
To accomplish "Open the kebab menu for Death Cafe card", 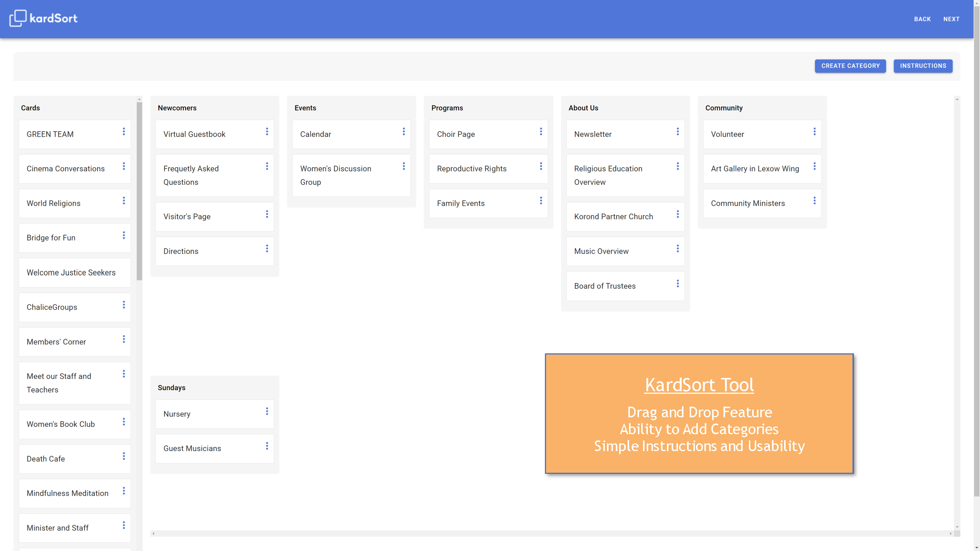I will click(x=123, y=456).
